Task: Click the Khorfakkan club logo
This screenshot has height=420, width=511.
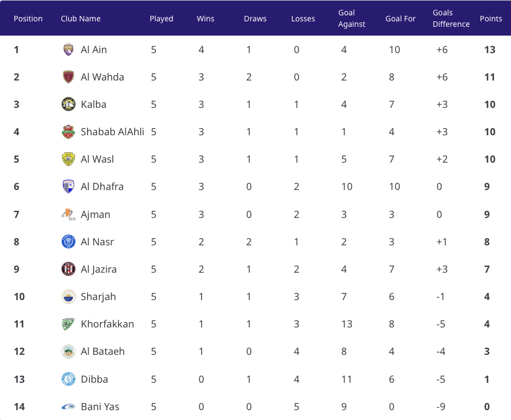Action: coord(68,324)
